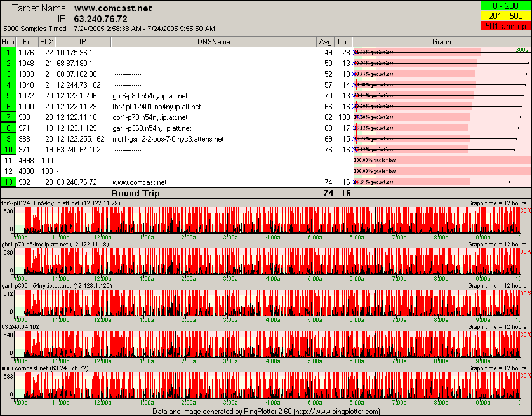Click IP 12.122.11.18 in hop table
This screenshot has height=416, width=532.
coord(77,117)
